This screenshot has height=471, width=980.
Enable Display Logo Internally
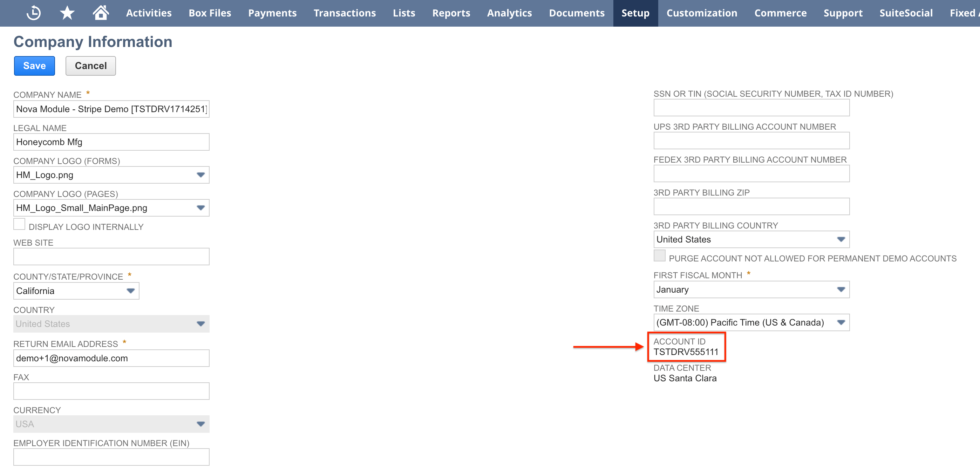[x=19, y=224]
